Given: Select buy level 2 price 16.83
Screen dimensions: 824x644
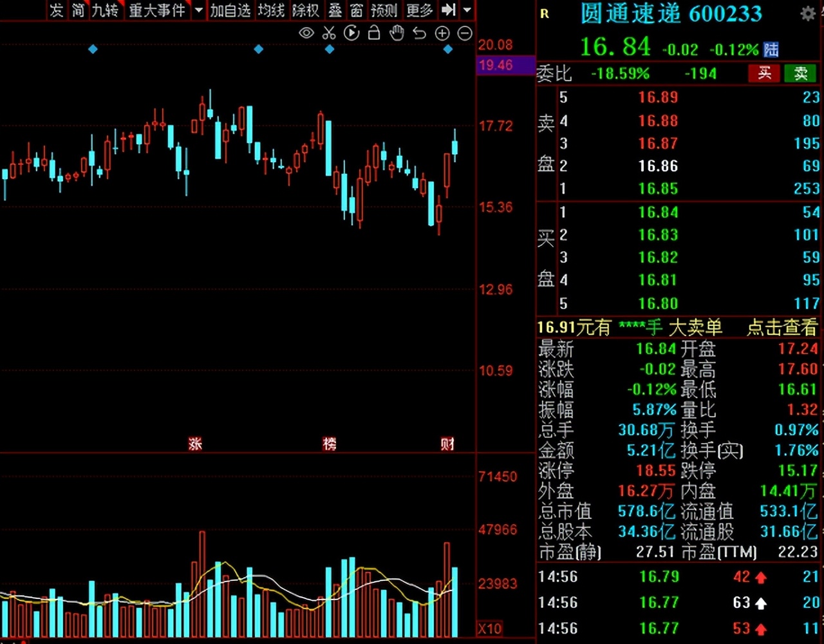Looking at the screenshot, I should 658,234.
